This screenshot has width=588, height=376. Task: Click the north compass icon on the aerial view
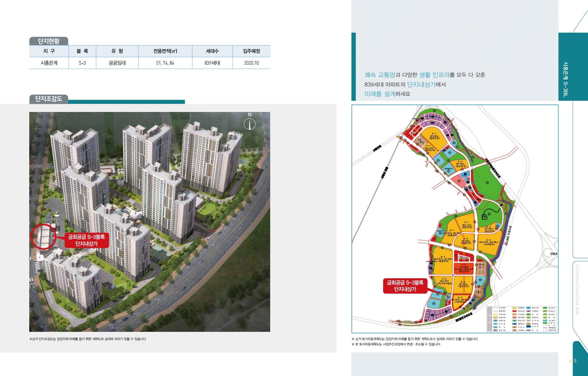pos(249,122)
